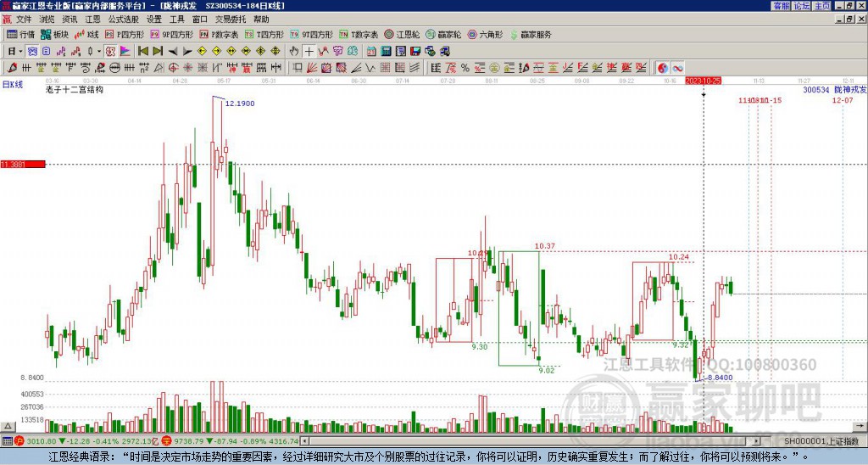This screenshot has height=465, width=868.
Task: Open the 板块 sector view
Action: [x=55, y=34]
